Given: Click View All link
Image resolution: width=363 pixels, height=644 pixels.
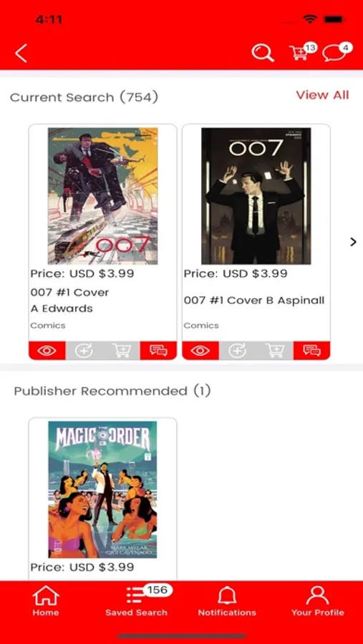Looking at the screenshot, I should [322, 95].
